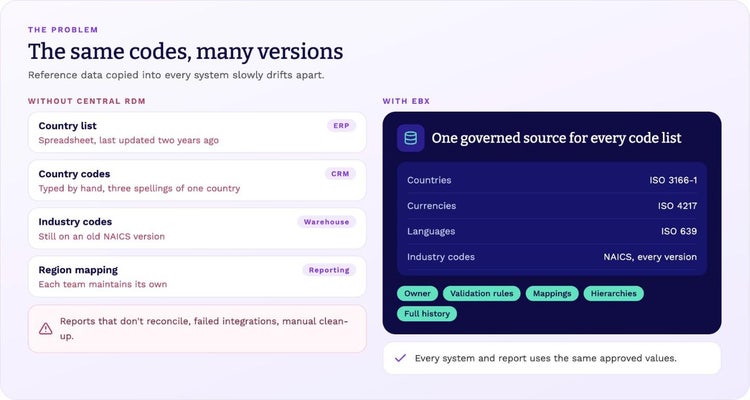The width and height of the screenshot is (750, 400).
Task: Select the ISO 4217 value
Action: pos(677,206)
